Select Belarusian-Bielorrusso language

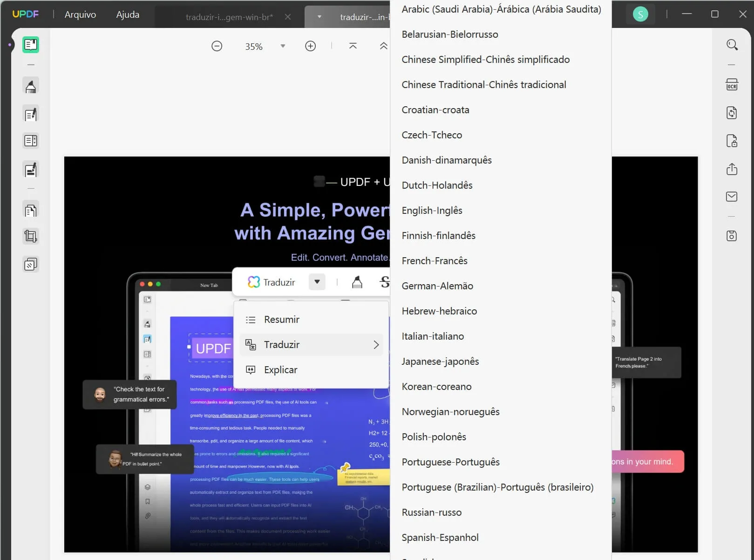tap(501, 34)
